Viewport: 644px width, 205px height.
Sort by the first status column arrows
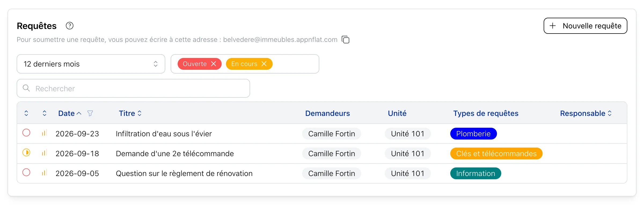[x=26, y=113]
